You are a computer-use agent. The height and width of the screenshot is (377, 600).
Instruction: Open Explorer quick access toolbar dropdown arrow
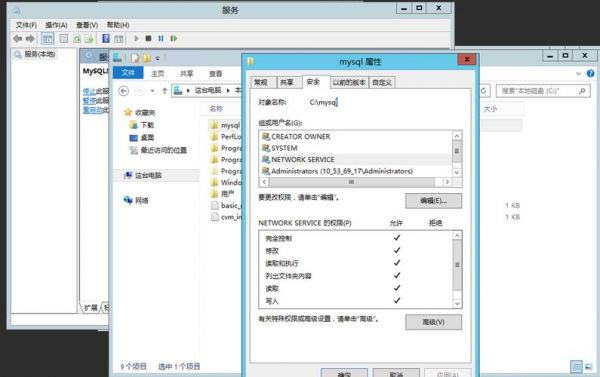click(x=157, y=59)
